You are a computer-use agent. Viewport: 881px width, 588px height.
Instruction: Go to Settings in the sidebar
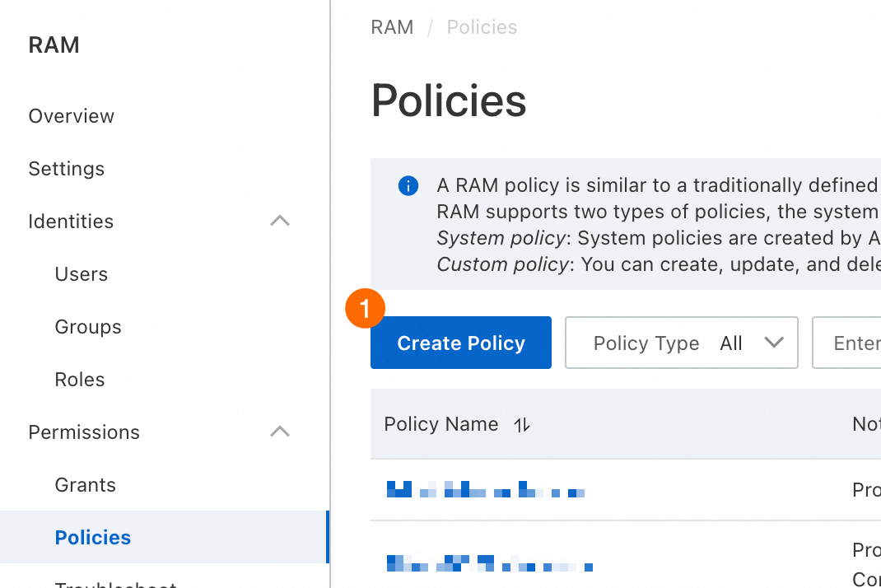(67, 169)
